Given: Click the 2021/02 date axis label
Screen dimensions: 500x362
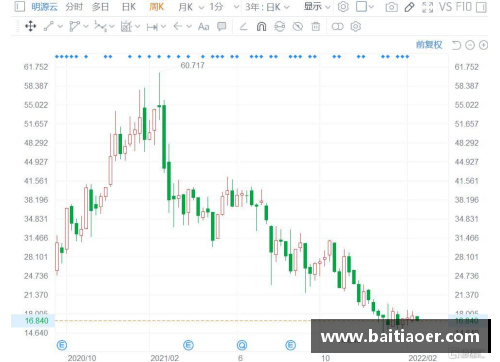Looking at the screenshot, I should (x=165, y=358).
